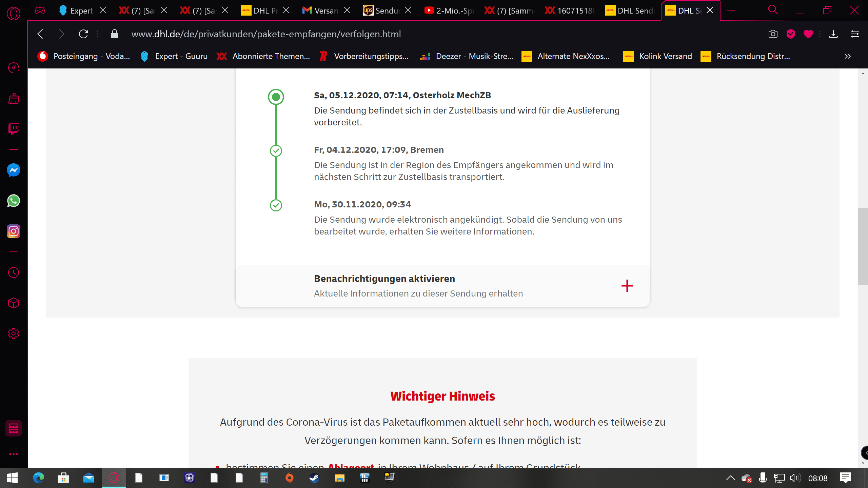Show hidden system tray icons

coord(730,478)
